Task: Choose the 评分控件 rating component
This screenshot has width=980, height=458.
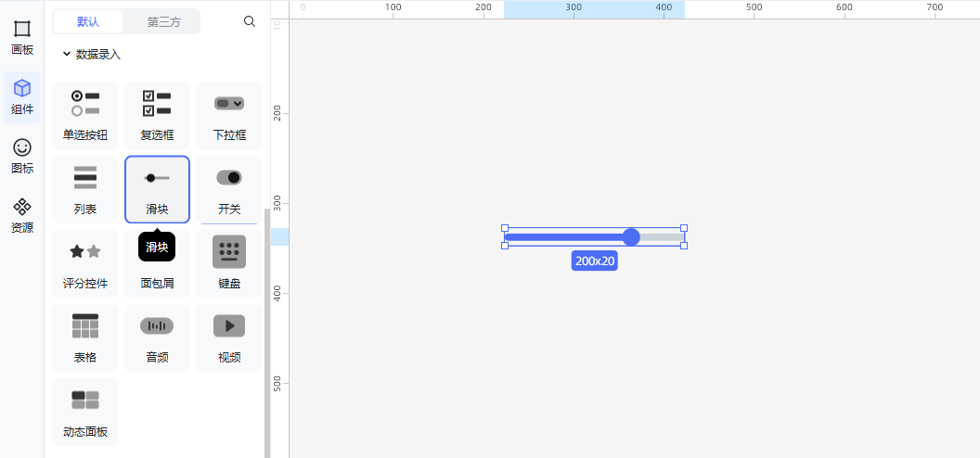Action: click(85, 263)
